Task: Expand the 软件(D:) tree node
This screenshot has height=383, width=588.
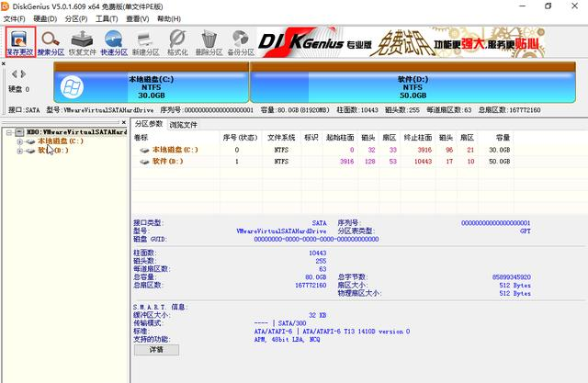Action: point(19,151)
